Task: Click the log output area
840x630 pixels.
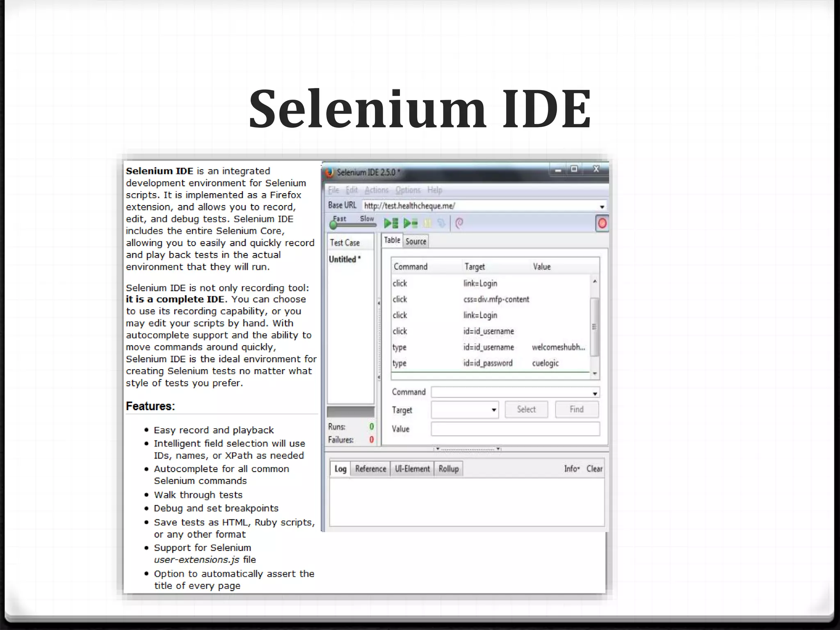Action: [x=467, y=502]
